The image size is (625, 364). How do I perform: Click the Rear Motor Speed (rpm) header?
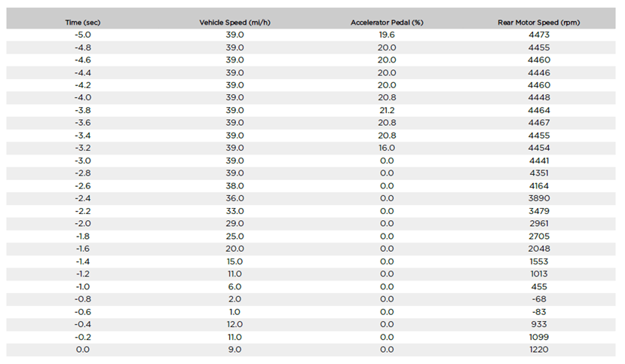pyautogui.click(x=539, y=23)
